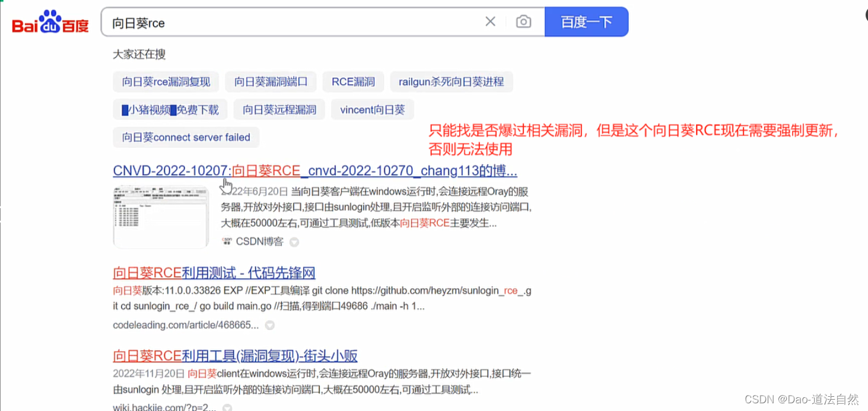This screenshot has height=411, width=868.
Task: Expand dropdown arrow beside codeleading.com URL
Action: [x=269, y=325]
